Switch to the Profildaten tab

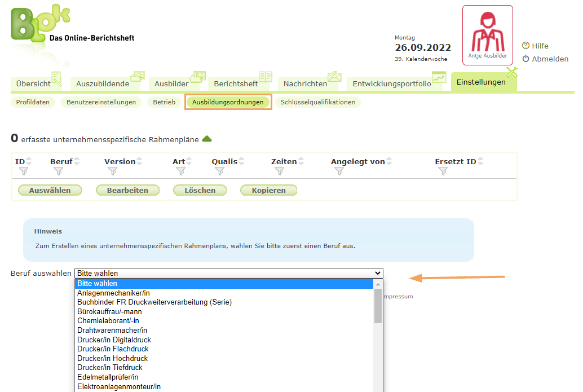coord(32,102)
